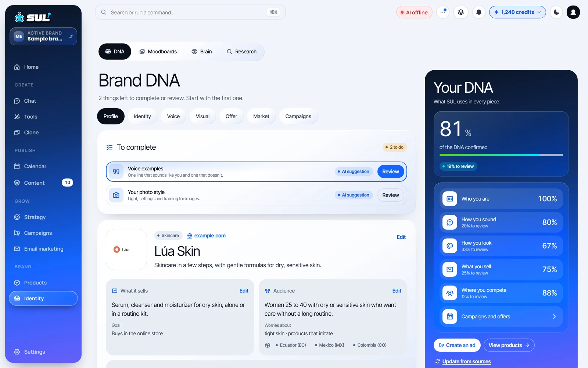
Task: Select the Market pill
Action: (261, 116)
